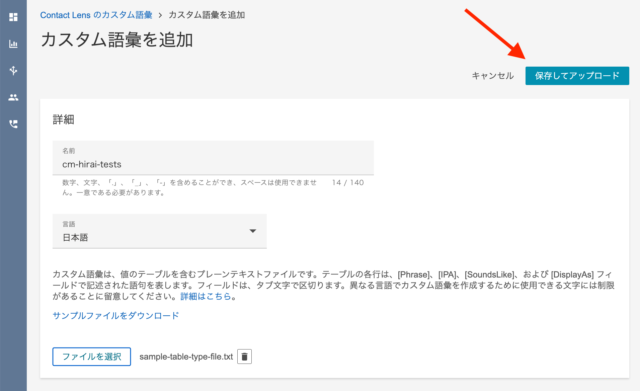The width and height of the screenshot is (640, 391).
Task: Open the phone channels sidebar icon
Action: (13, 124)
